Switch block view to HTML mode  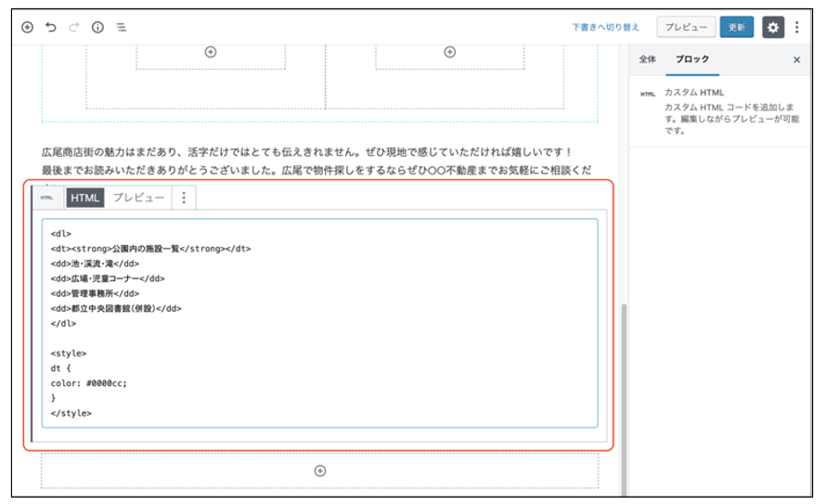click(84, 198)
